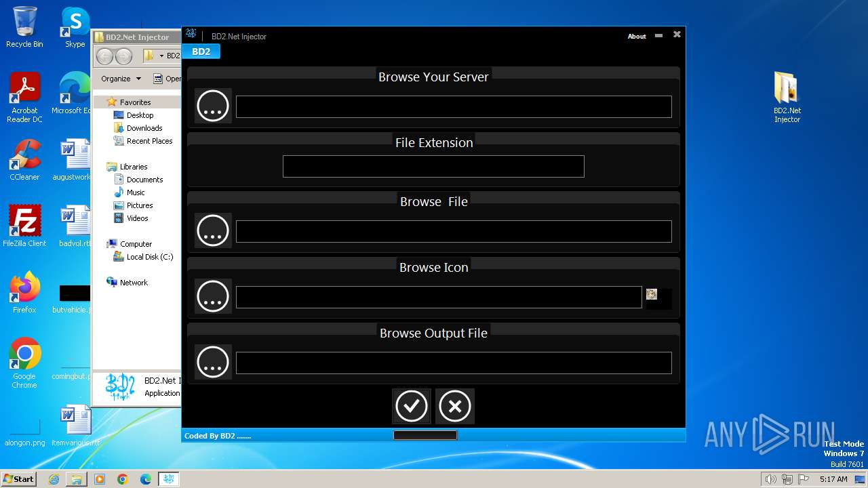Viewport: 868px width, 488px height.
Task: Select the Firefox desktop icon
Action: point(24,293)
